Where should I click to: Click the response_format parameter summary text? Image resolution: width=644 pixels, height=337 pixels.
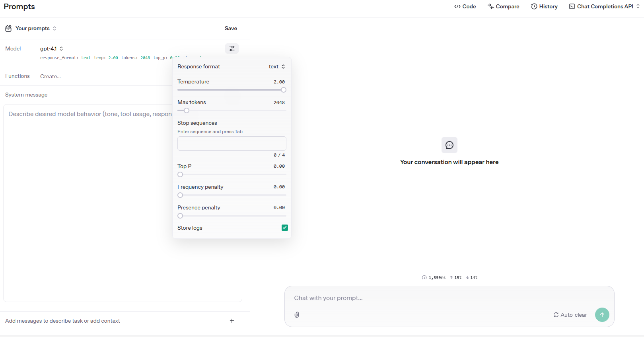(65, 58)
